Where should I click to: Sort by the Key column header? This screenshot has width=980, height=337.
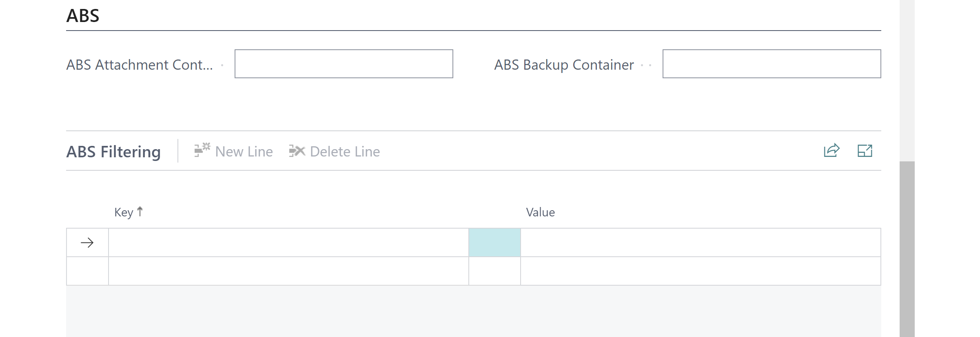click(x=124, y=212)
